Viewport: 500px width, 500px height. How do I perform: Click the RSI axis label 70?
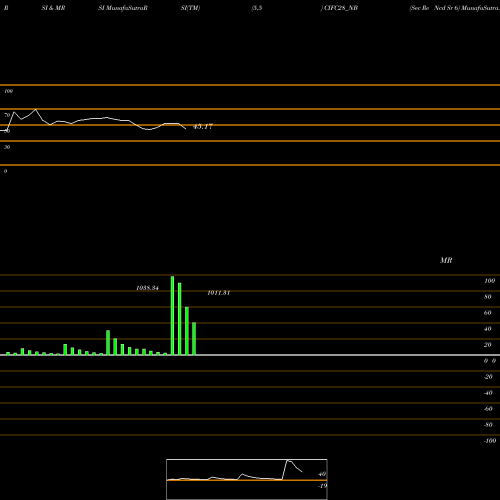7,115
